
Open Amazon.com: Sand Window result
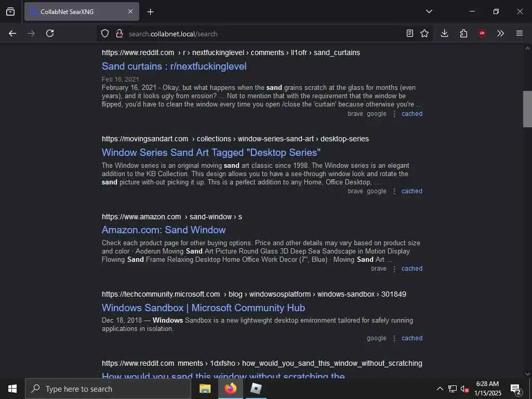point(164,230)
